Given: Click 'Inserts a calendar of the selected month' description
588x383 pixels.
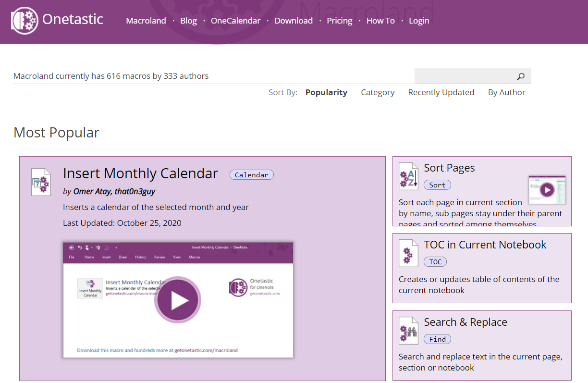Looking at the screenshot, I should [156, 207].
